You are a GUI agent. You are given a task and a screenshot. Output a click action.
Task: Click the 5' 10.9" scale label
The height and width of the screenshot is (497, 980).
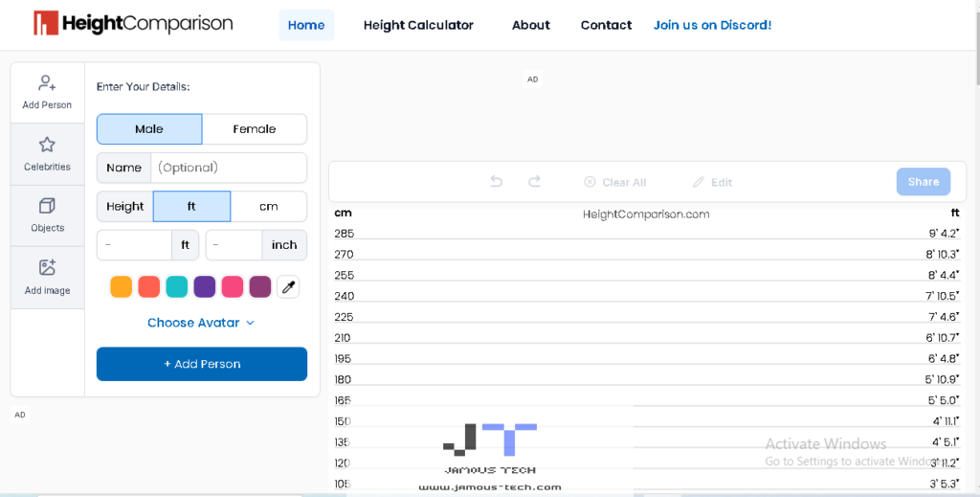click(943, 379)
